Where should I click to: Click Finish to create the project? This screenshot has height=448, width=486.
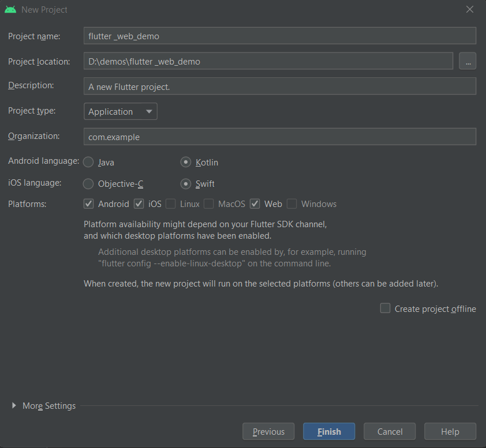point(329,431)
